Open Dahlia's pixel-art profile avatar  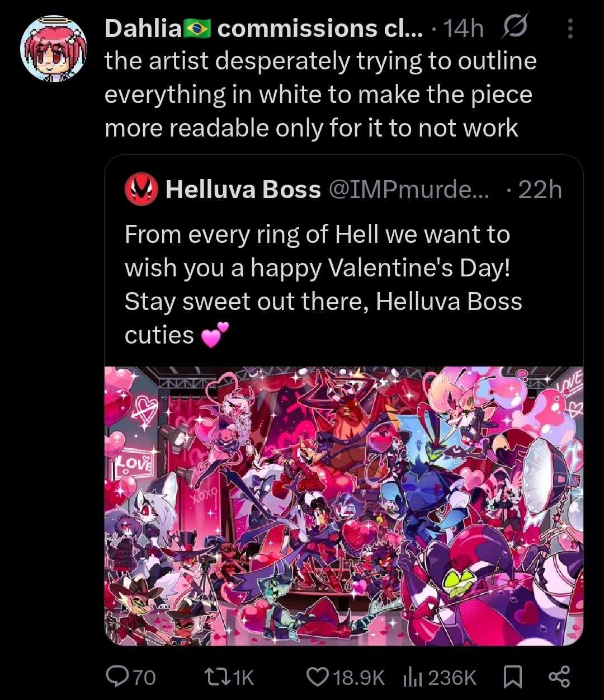coord(54,49)
